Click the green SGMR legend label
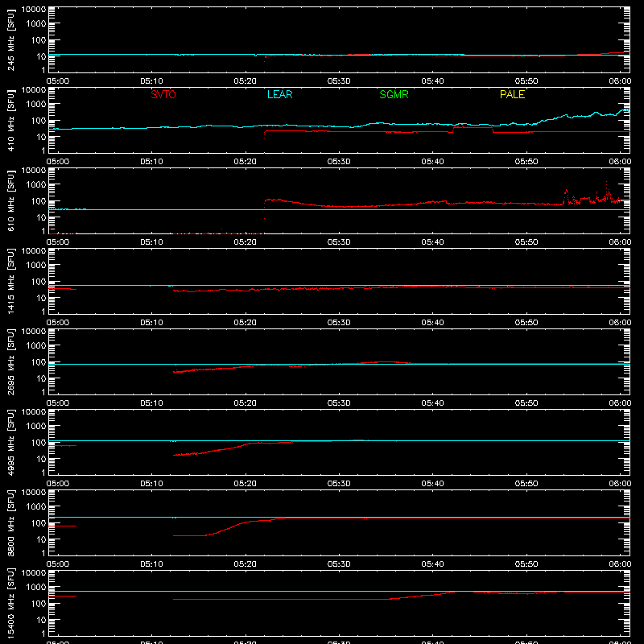This screenshot has height=644, width=644. point(394,94)
